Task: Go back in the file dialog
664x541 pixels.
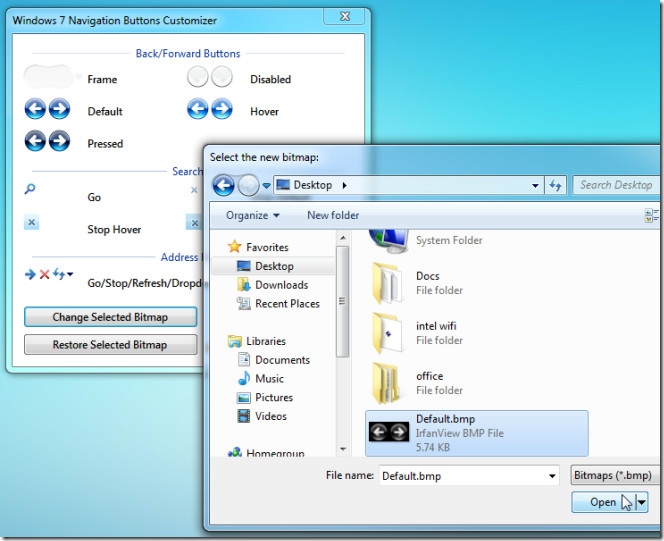Action: [x=223, y=185]
